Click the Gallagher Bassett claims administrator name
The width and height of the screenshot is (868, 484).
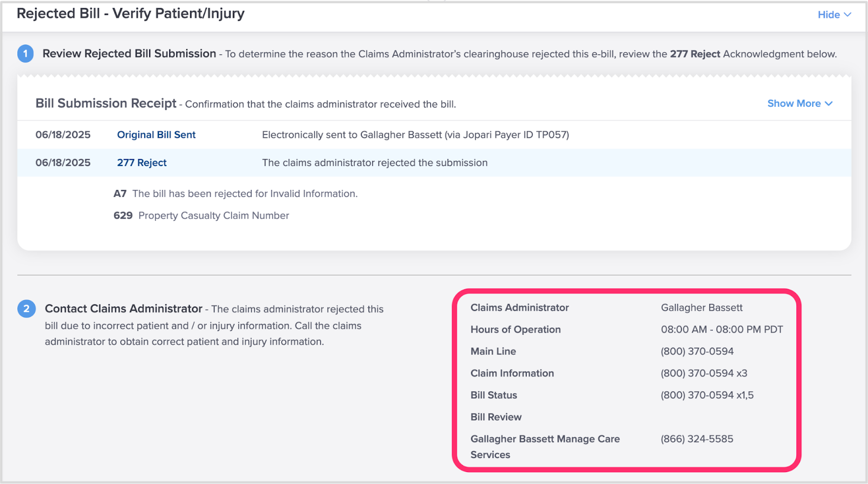coord(701,308)
